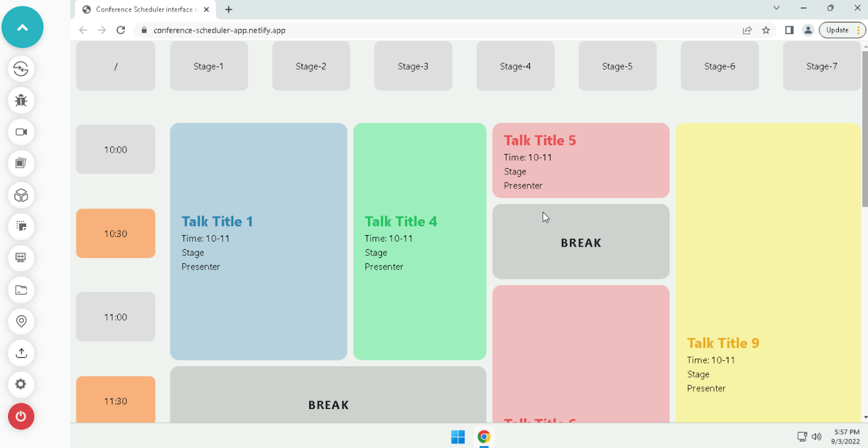
Task: Expand the tab search chevron dropdown
Action: pos(776,8)
